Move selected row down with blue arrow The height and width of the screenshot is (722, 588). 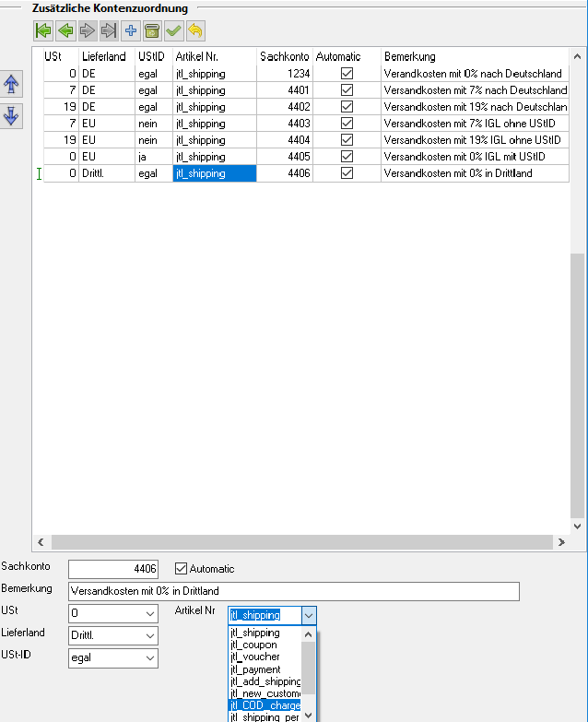pos(12,116)
